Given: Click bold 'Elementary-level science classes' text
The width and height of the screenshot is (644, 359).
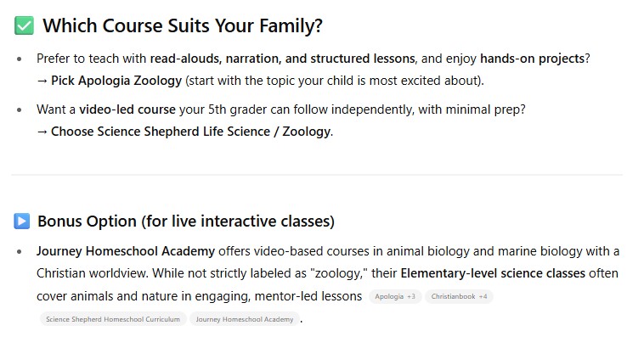Looking at the screenshot, I should [492, 273].
